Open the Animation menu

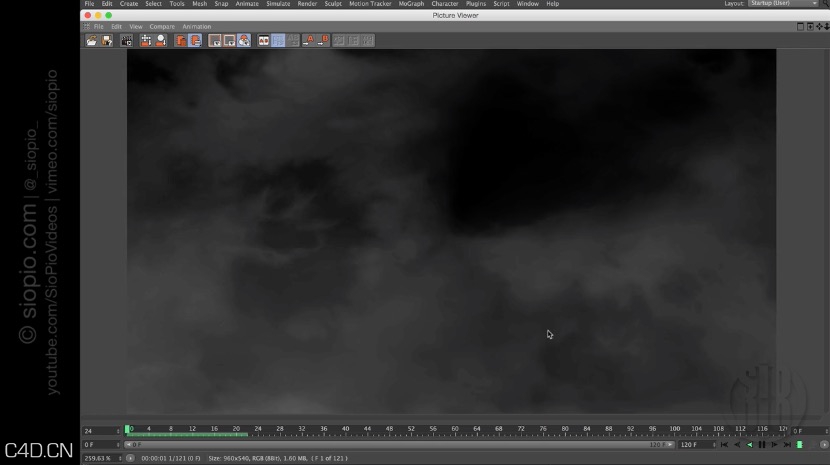tap(197, 26)
